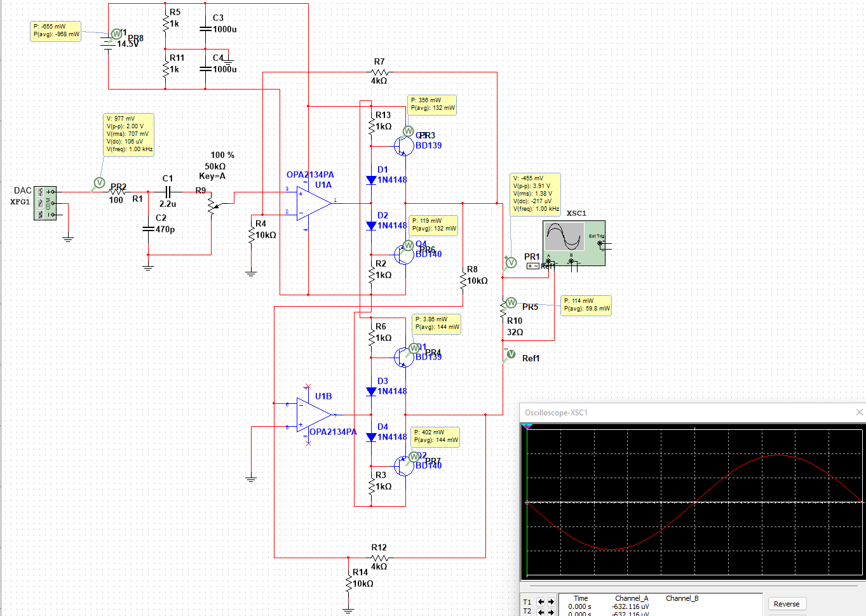The width and height of the screenshot is (866, 616).
Task: Click the U1B op-amp symbol
Action: (x=315, y=415)
